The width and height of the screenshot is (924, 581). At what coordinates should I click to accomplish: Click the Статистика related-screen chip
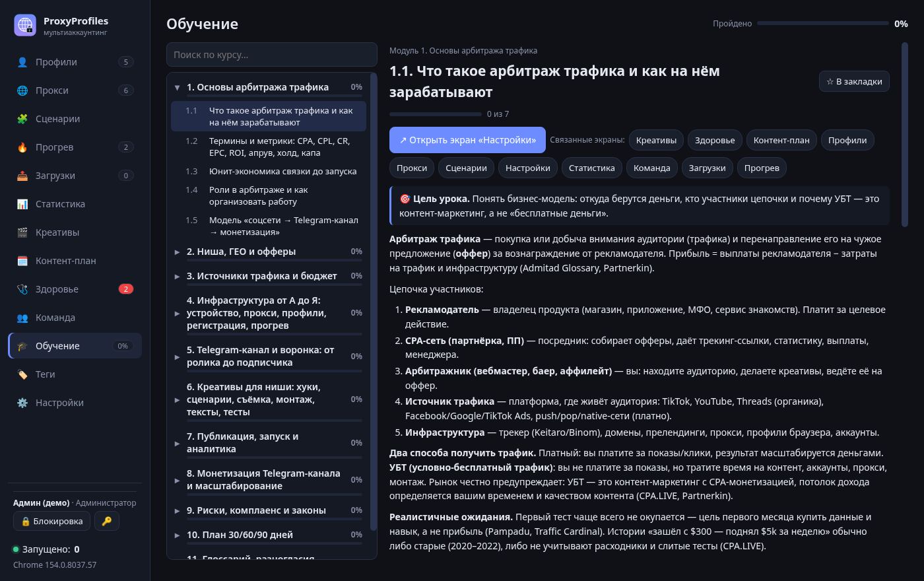(x=591, y=168)
